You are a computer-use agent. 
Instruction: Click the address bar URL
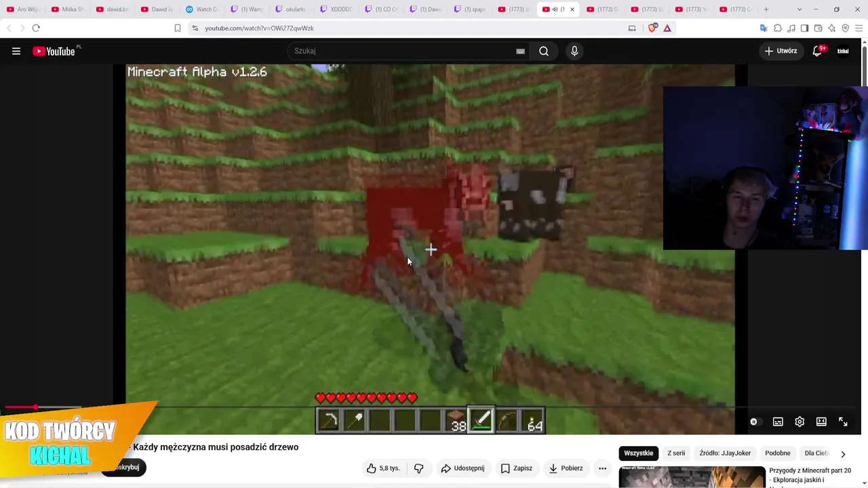[x=259, y=28]
